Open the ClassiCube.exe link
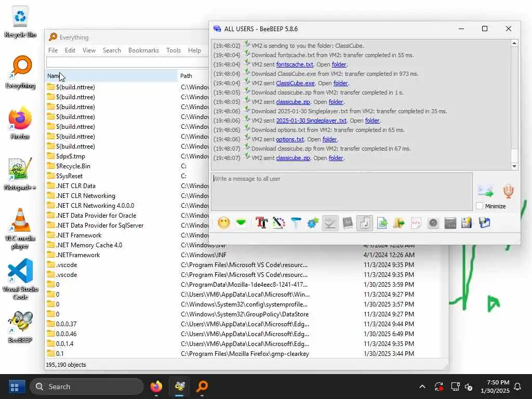This screenshot has width=532, height=399. (295, 83)
